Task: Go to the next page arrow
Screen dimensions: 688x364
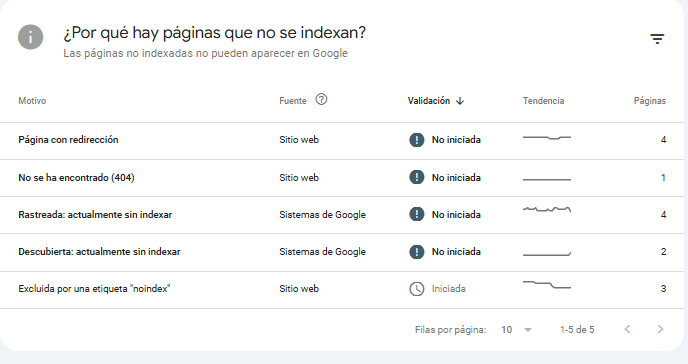Action: click(x=660, y=329)
